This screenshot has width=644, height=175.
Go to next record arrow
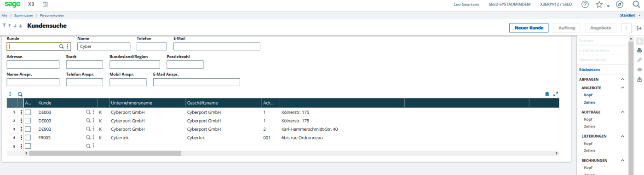(x=15, y=26)
